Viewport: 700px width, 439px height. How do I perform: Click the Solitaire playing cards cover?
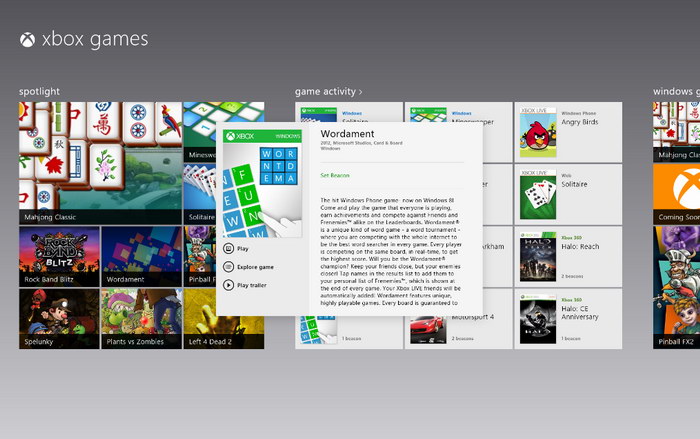538,194
